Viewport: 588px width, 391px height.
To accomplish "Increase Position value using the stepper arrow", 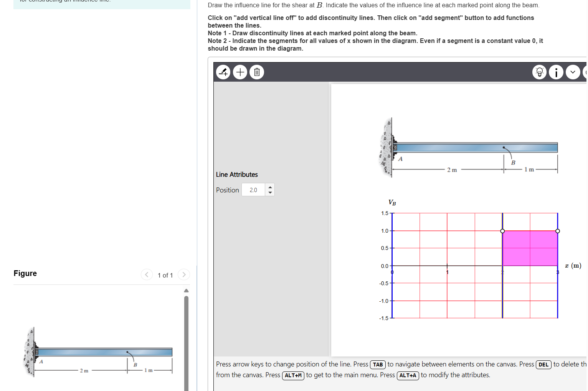I will coord(270,187).
